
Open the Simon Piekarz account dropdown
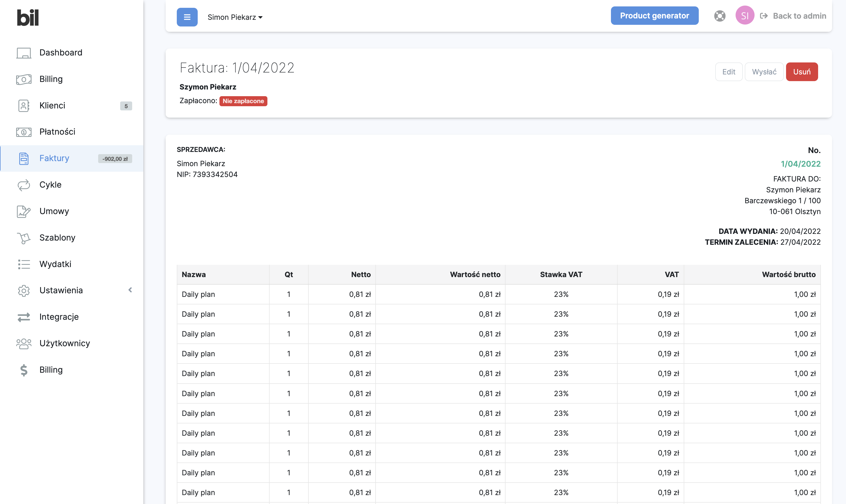(235, 17)
